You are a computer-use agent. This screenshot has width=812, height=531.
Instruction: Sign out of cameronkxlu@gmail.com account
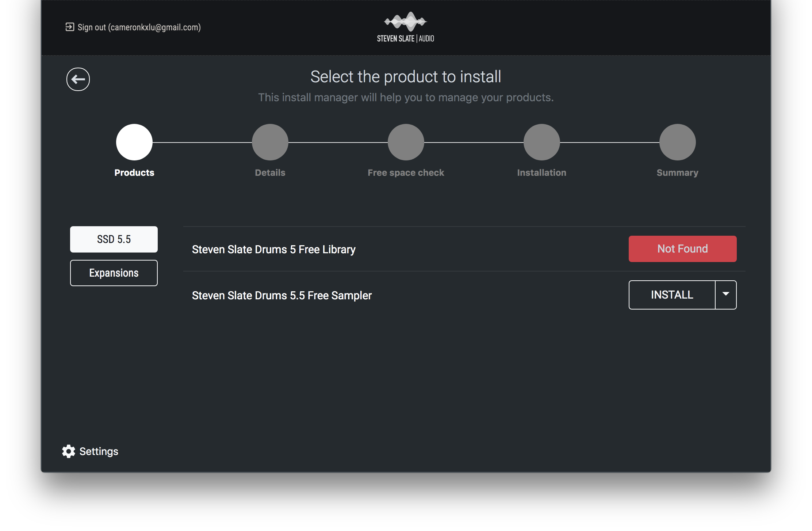[133, 27]
